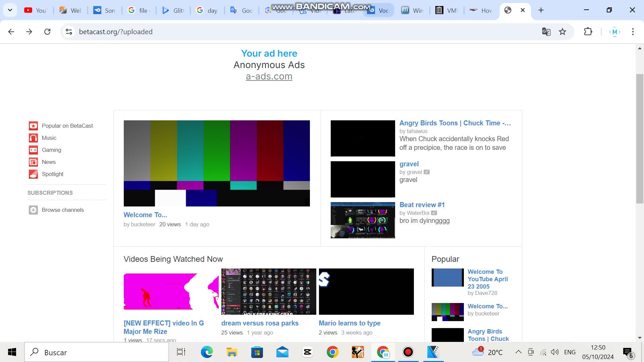Open Microsoft Store from taskbar
This screenshot has height=362, width=644.
[x=257, y=352]
